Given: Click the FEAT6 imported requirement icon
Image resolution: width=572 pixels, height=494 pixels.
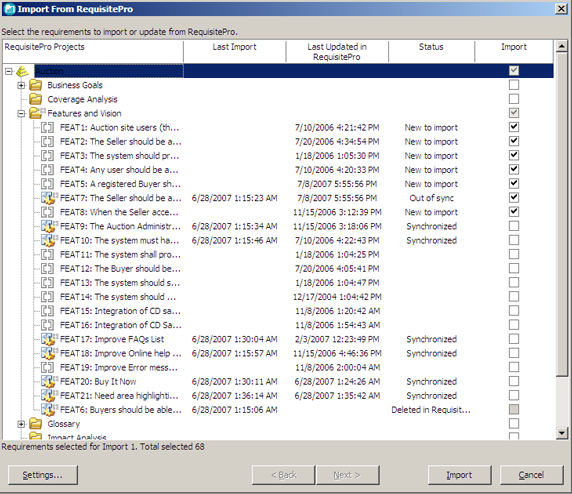Looking at the screenshot, I should [49, 410].
